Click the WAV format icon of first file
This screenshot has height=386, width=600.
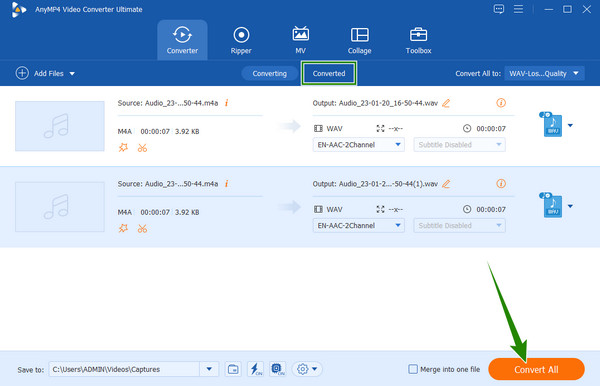(551, 125)
